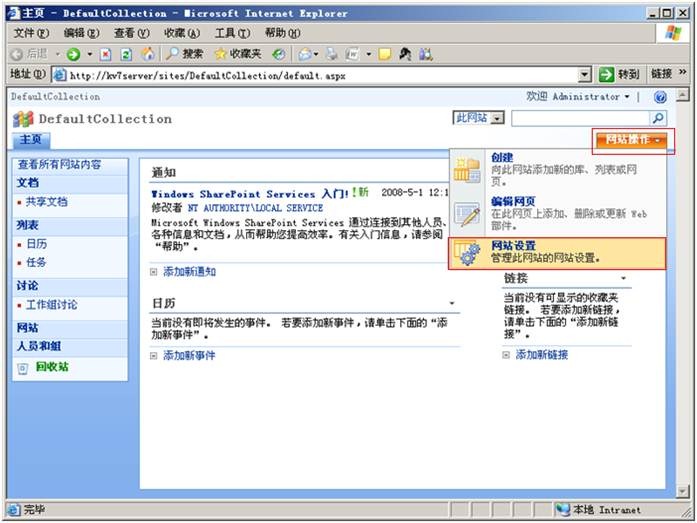The image size is (697, 523).
Task: Click the 转到 Go button
Action: point(619,75)
